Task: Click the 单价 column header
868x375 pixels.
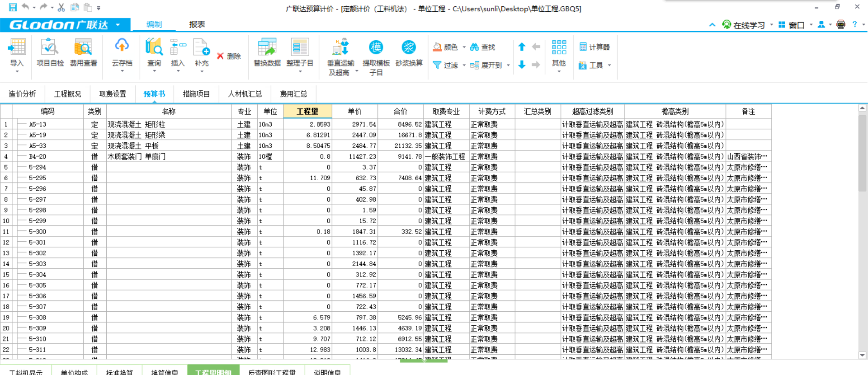Action: click(x=355, y=111)
